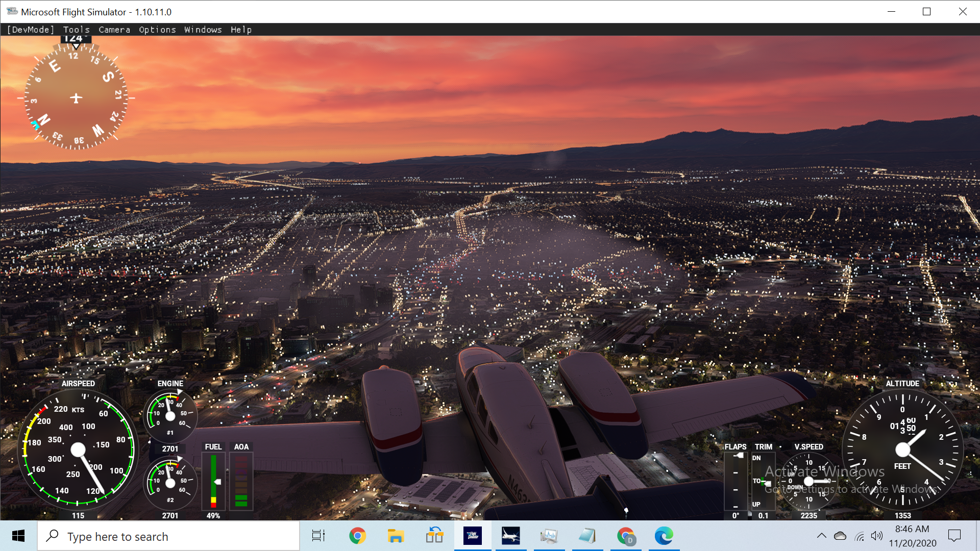Click the ALTITUDE label
The image size is (980, 551).
(902, 384)
